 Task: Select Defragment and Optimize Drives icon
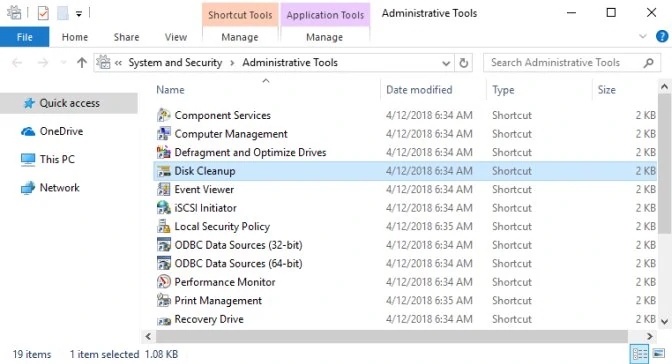click(164, 152)
